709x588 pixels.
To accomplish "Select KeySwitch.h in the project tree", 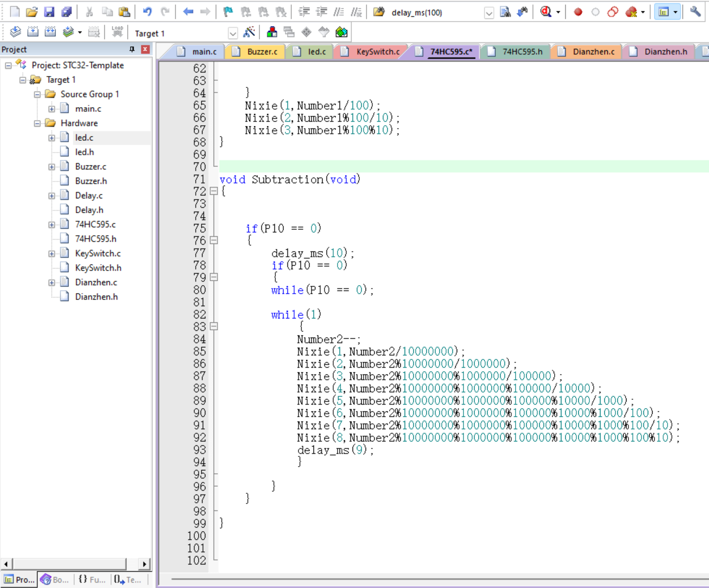I will click(x=98, y=268).
